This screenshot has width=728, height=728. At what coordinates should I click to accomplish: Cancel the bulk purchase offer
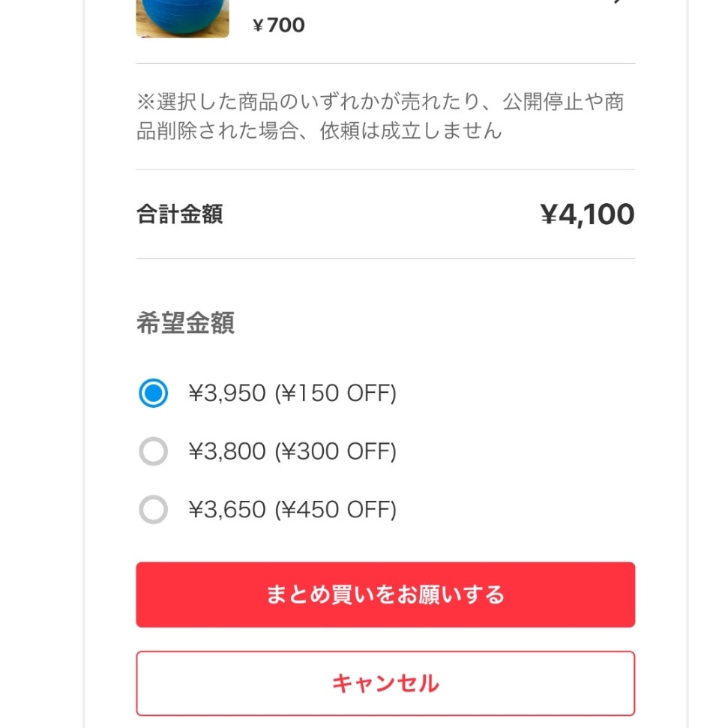point(385,682)
